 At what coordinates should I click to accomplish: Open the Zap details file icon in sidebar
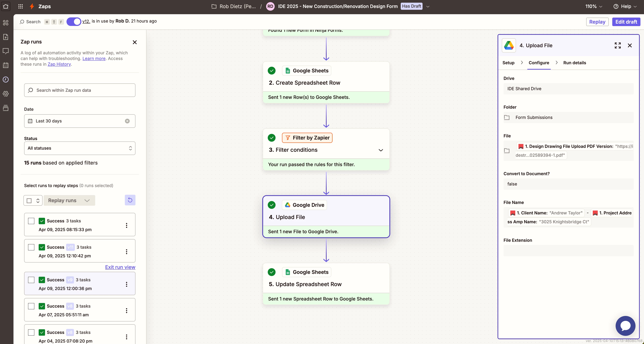(6, 37)
